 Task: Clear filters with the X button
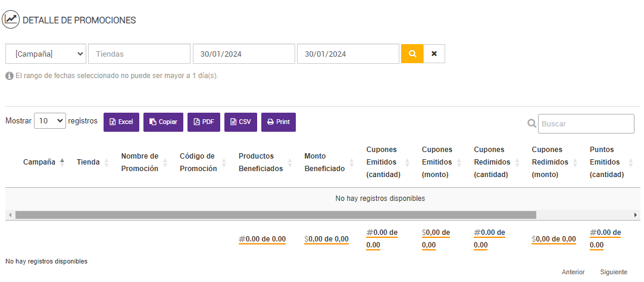(434, 54)
